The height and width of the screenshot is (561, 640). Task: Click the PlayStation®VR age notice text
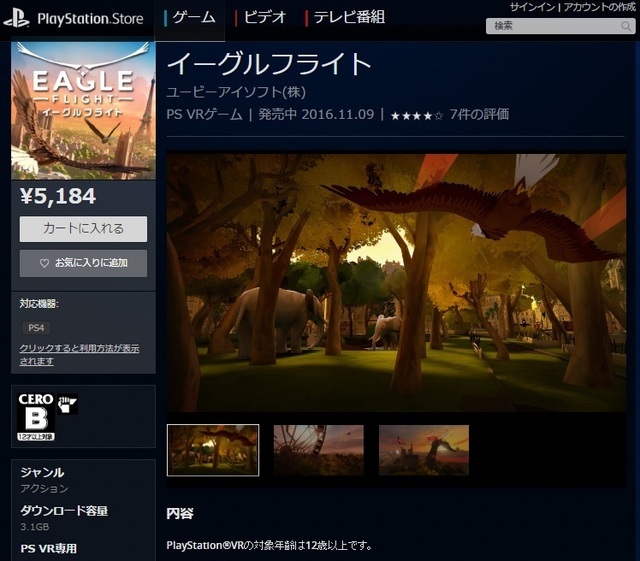click(x=269, y=545)
